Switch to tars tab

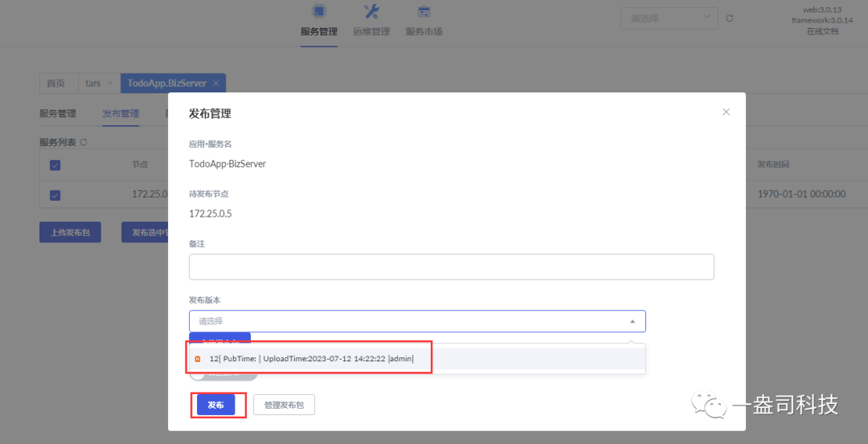pyautogui.click(x=92, y=83)
